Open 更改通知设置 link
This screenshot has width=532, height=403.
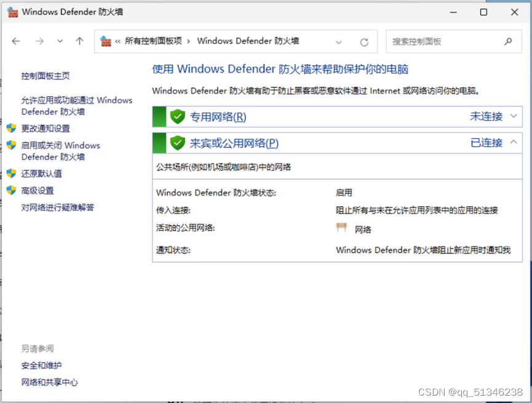tap(46, 129)
